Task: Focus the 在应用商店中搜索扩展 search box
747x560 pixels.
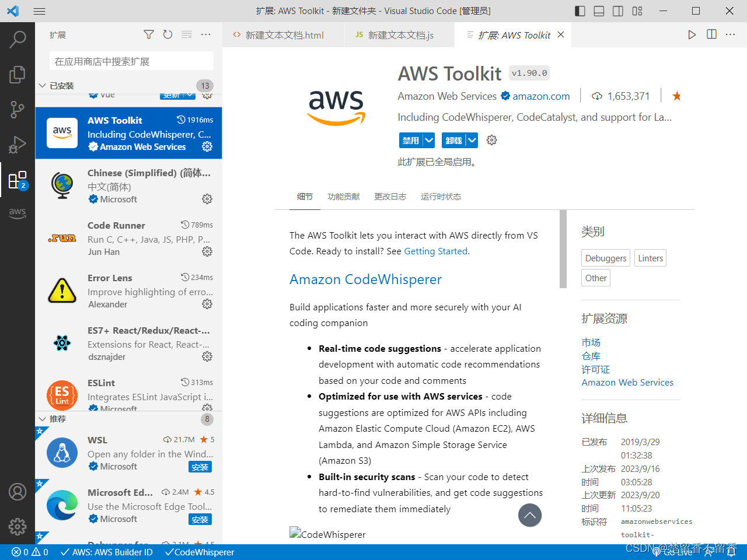Action: click(131, 61)
